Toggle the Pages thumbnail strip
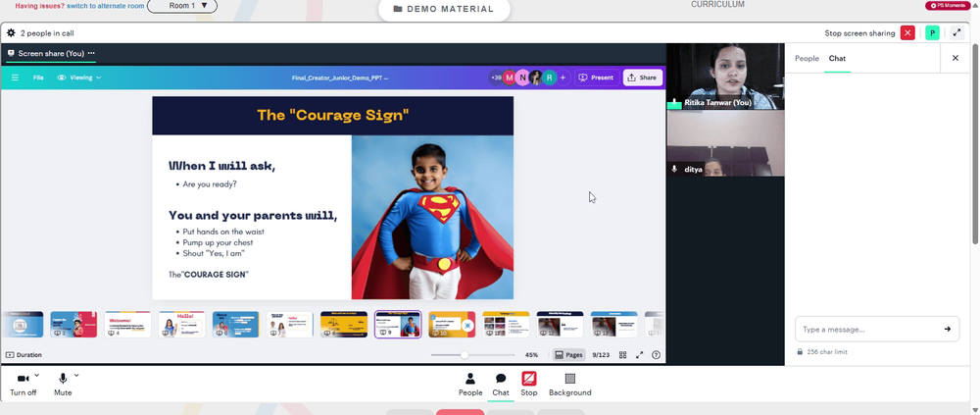The width and height of the screenshot is (980, 415). pyautogui.click(x=568, y=355)
